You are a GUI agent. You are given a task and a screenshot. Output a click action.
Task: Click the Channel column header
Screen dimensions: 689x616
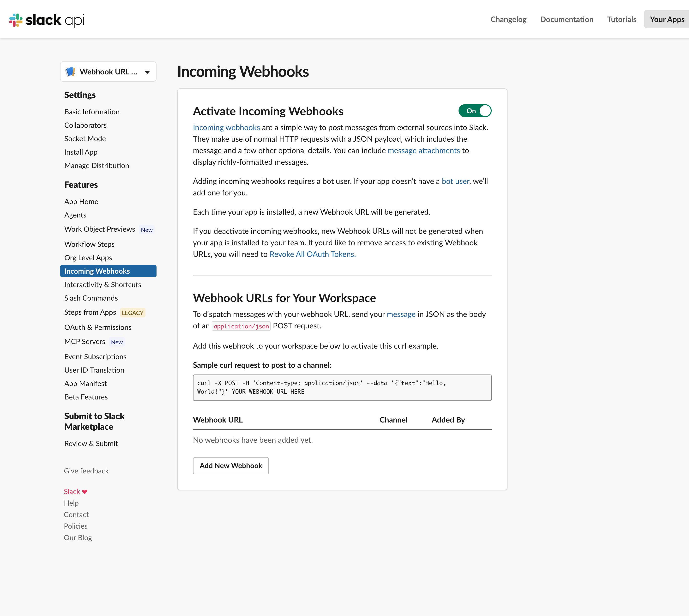(x=393, y=420)
